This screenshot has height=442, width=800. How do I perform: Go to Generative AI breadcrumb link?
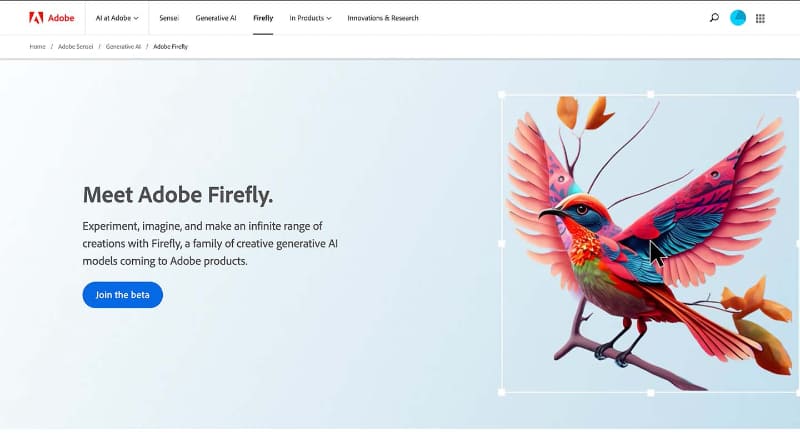[x=123, y=46]
